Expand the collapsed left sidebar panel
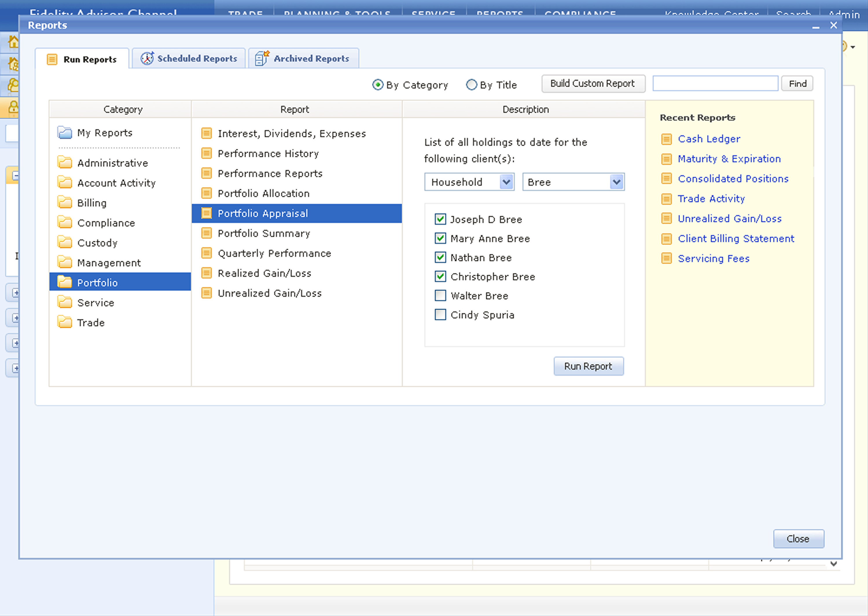This screenshot has height=616, width=868. coord(15,292)
